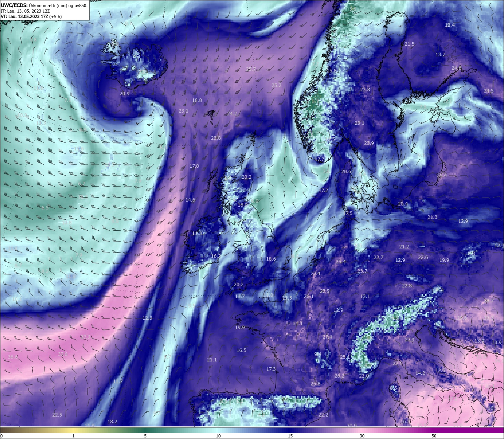This screenshot has width=504, height=439.
Task: Click the 31.1 value over France
Action: (x=298, y=323)
